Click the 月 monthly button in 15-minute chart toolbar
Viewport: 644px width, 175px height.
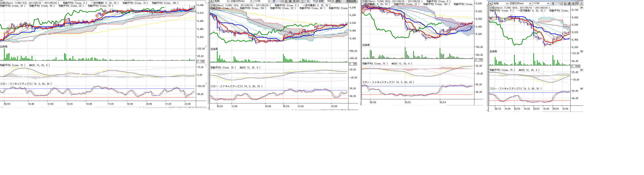pyautogui.click(x=294, y=1)
